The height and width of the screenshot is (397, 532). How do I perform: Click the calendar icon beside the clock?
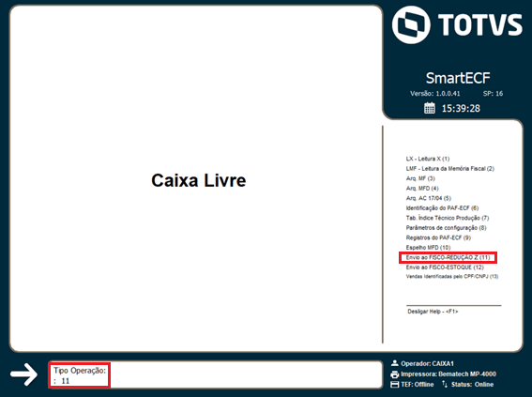429,108
